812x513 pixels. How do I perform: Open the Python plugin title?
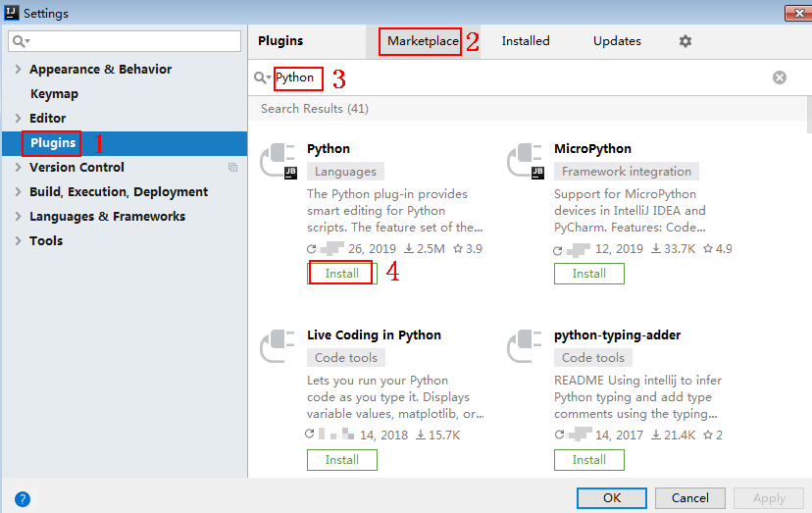(329, 149)
